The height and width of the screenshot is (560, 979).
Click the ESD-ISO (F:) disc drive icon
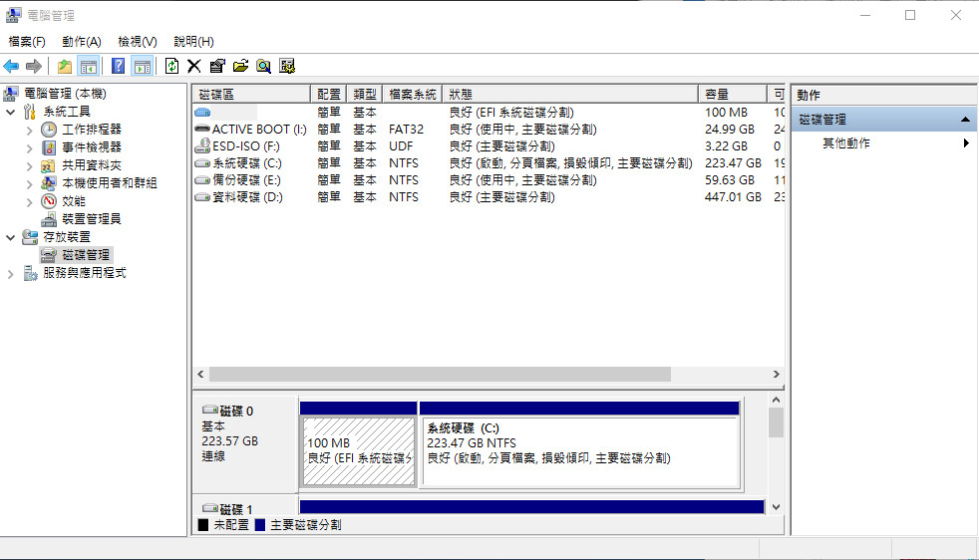[x=202, y=146]
